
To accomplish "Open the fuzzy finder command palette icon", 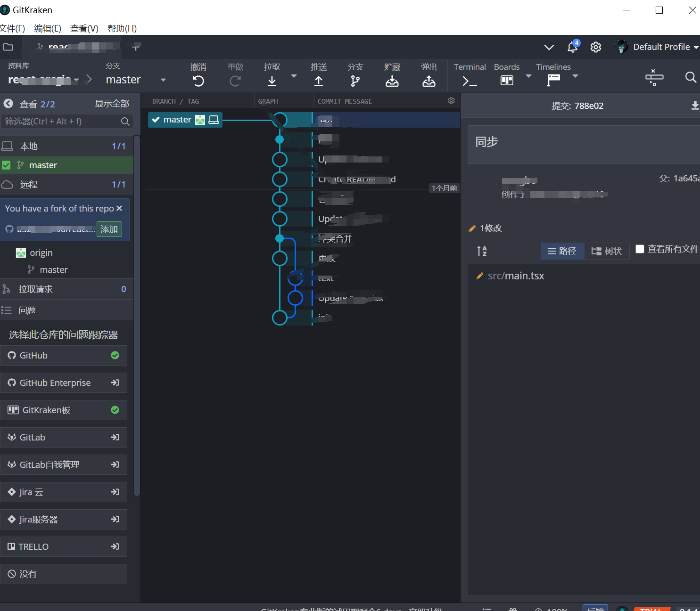I will (x=654, y=77).
